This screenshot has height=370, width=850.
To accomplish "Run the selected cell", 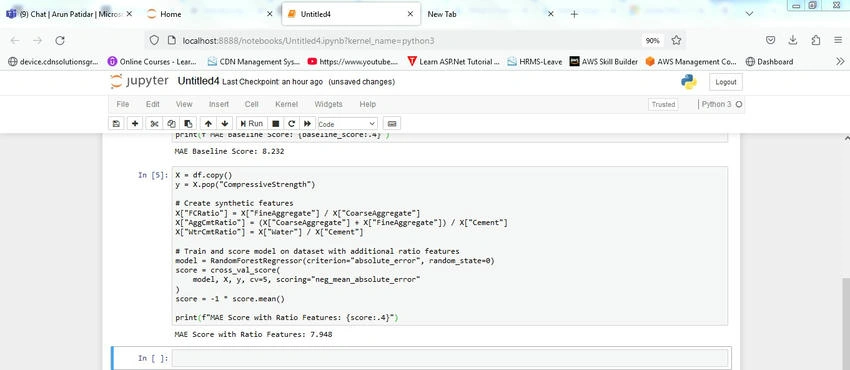I will click(x=252, y=124).
